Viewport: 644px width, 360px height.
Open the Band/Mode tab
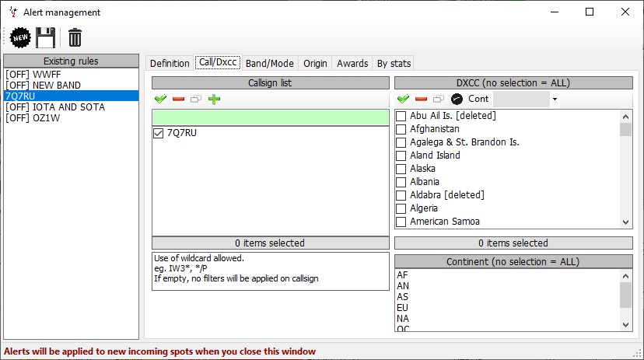pyautogui.click(x=269, y=64)
